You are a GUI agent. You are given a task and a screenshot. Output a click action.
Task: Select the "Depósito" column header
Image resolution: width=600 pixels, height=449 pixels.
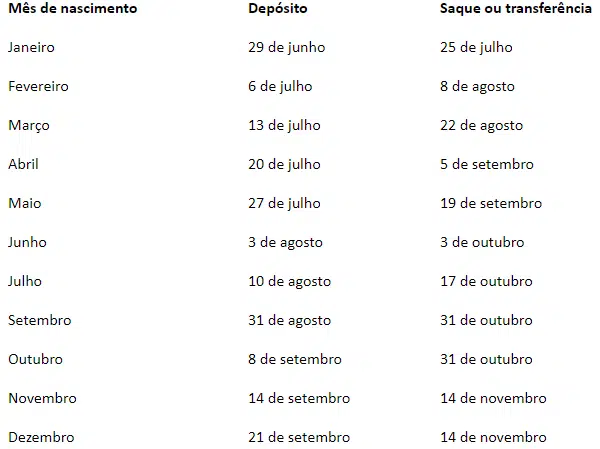point(278,8)
